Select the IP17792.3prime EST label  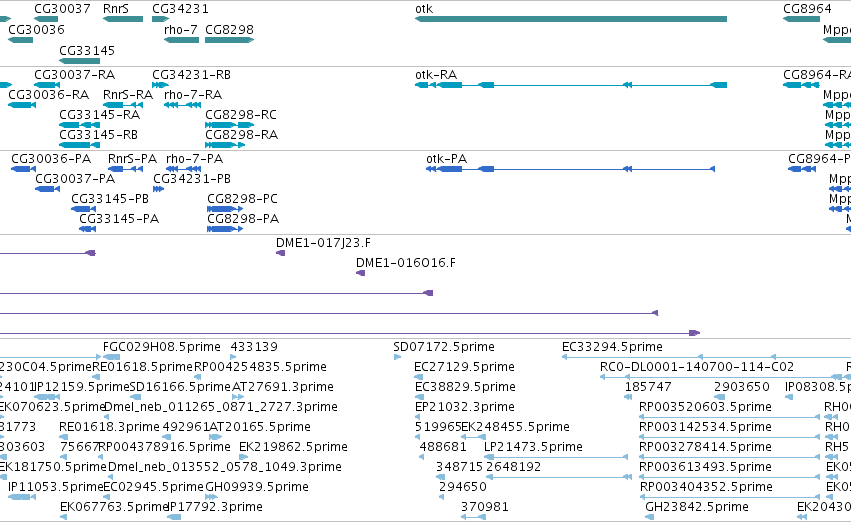(x=215, y=507)
